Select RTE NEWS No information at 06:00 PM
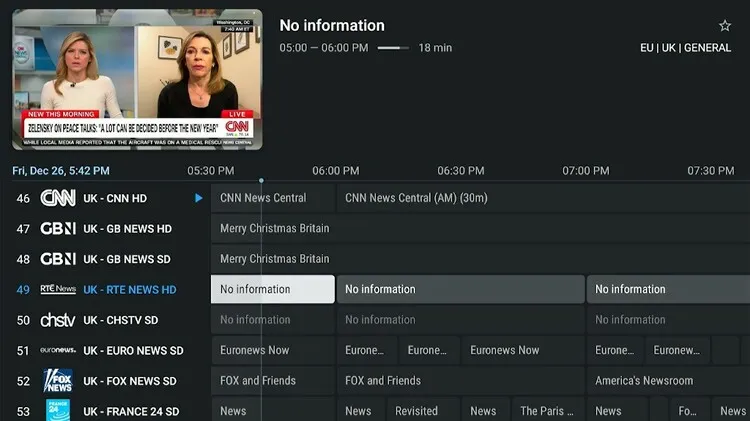Screen dimensions: 750x421 coord(461,289)
